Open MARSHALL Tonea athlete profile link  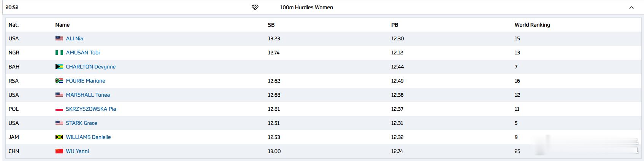[x=88, y=95]
